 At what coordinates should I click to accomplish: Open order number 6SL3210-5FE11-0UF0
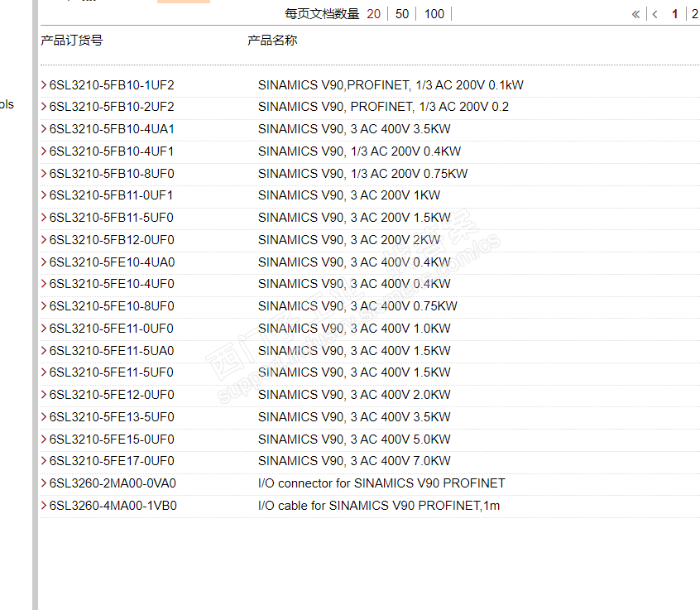tap(111, 329)
